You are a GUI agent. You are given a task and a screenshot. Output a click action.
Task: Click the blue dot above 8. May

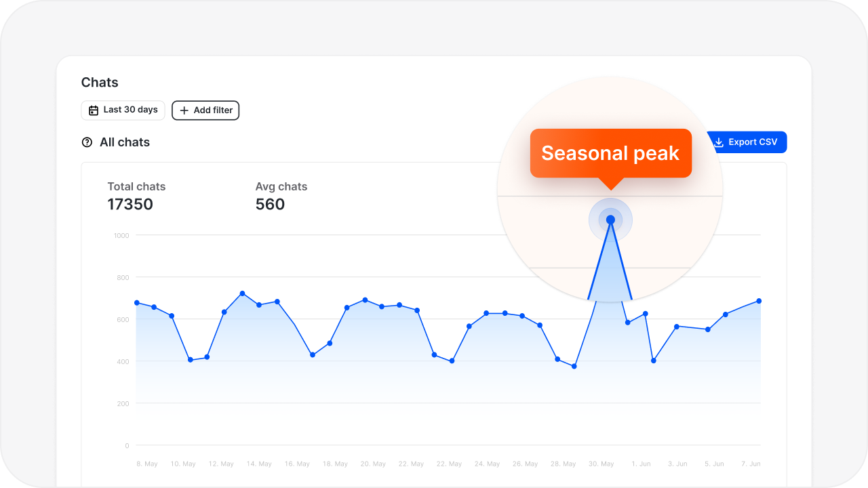[137, 303]
